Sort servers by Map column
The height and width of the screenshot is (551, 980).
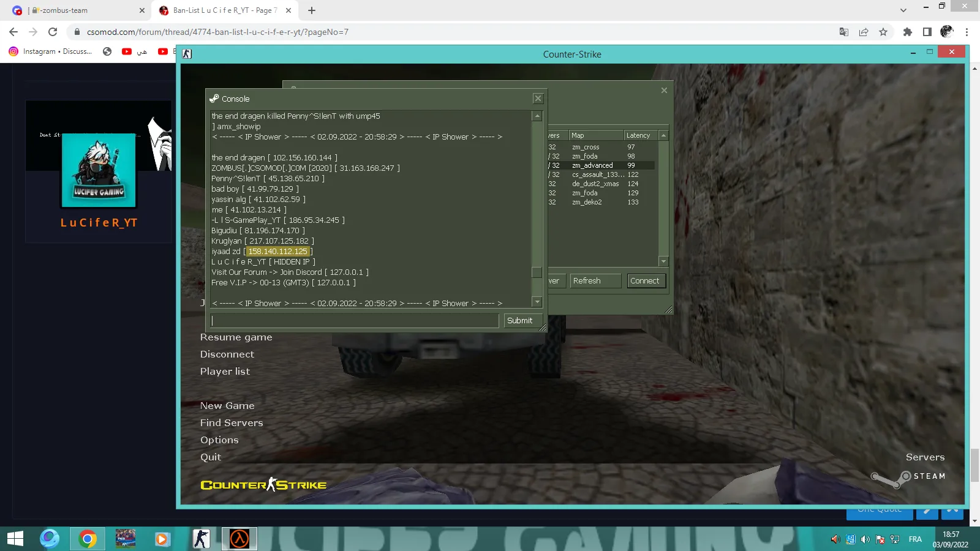pos(596,135)
